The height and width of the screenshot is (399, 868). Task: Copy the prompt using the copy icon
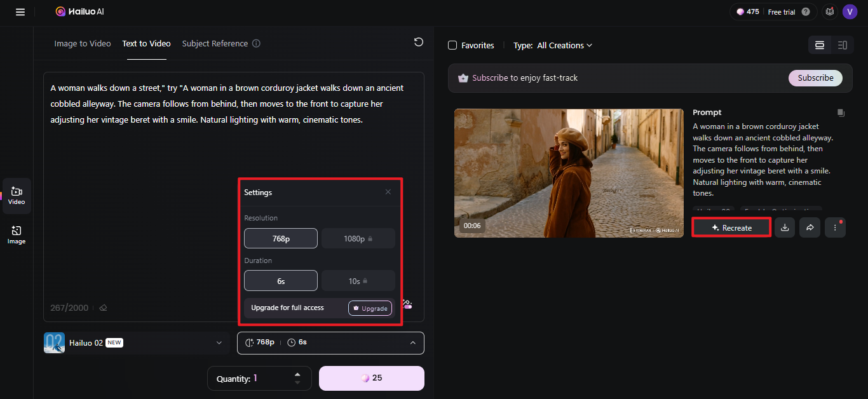pyautogui.click(x=841, y=112)
